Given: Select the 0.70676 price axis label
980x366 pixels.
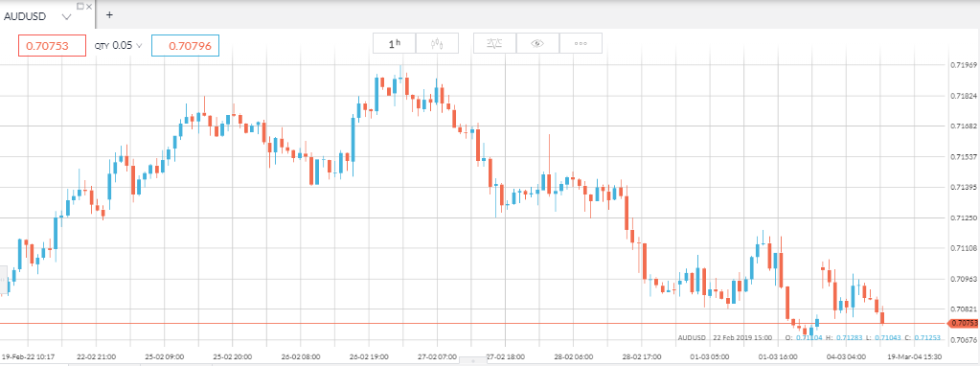Looking at the screenshot, I should [963, 339].
